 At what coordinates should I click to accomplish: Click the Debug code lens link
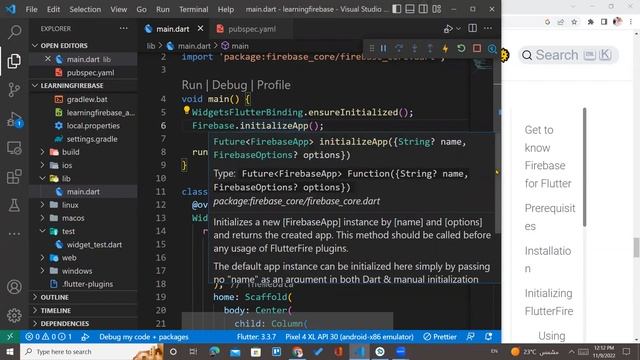(x=229, y=85)
